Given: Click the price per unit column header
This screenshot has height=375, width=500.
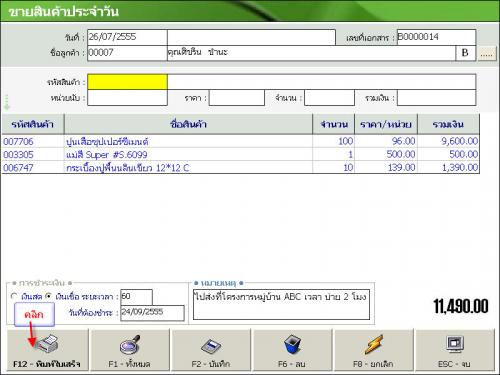Looking at the screenshot, I should (386, 124).
